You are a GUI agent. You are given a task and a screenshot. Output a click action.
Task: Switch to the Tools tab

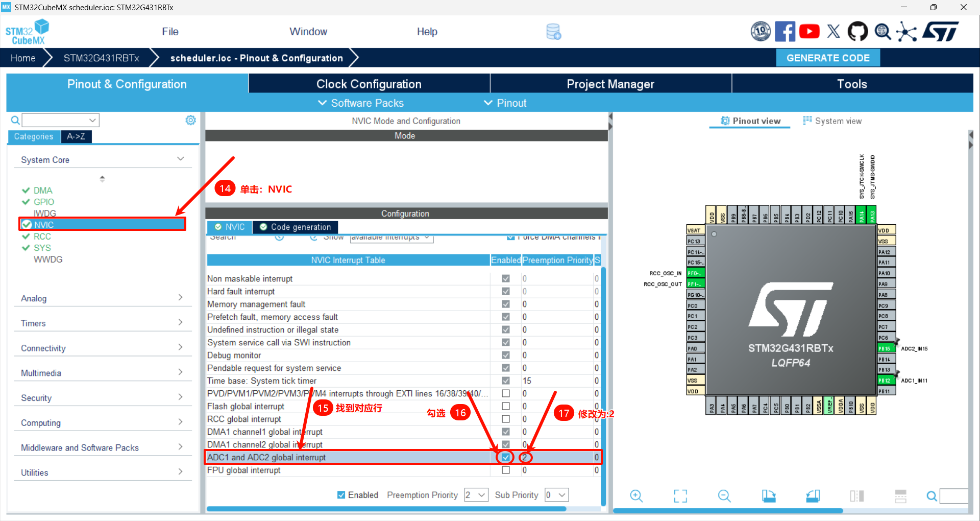click(852, 84)
